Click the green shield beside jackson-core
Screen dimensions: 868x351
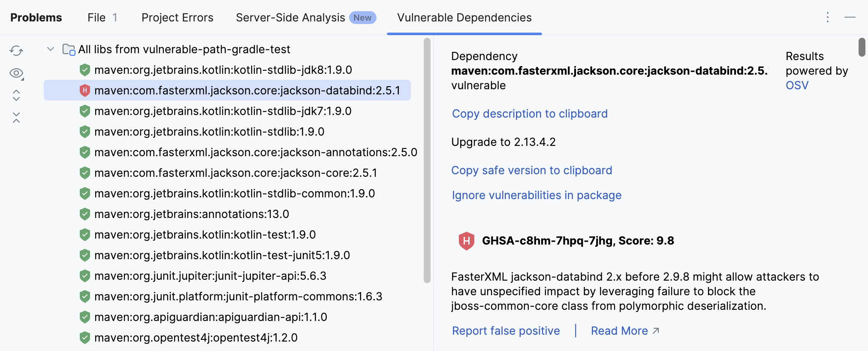point(85,173)
